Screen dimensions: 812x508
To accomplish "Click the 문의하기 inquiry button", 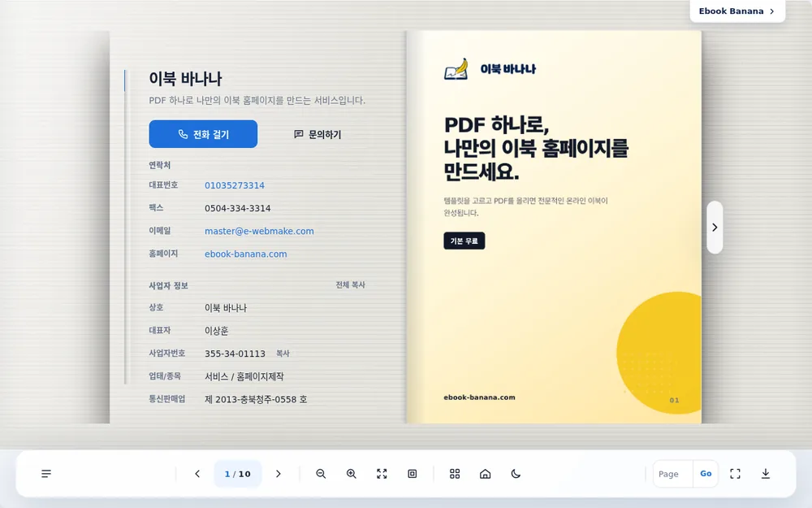I will coord(317,134).
